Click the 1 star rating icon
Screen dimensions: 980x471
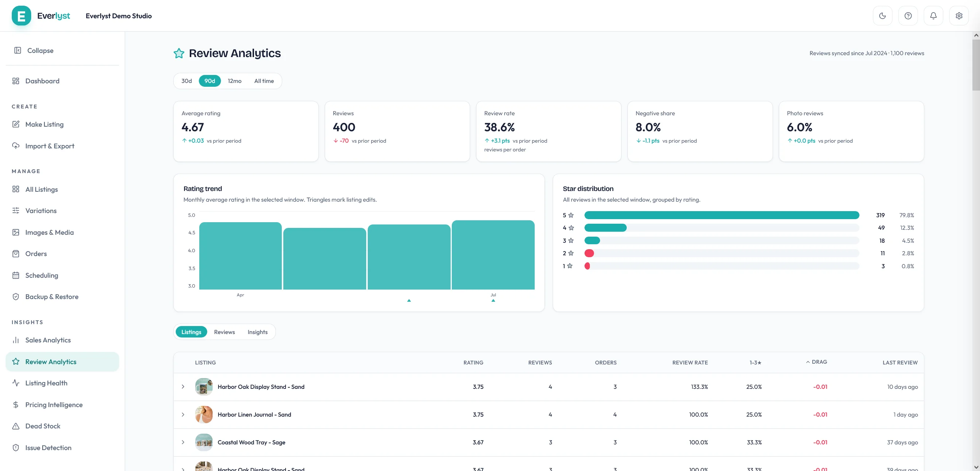(570, 266)
